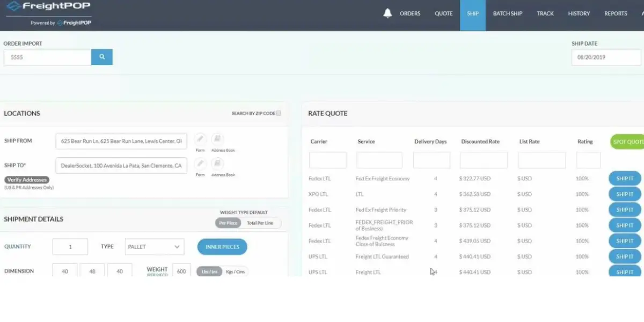Click the Inner Pieces button

point(222,247)
